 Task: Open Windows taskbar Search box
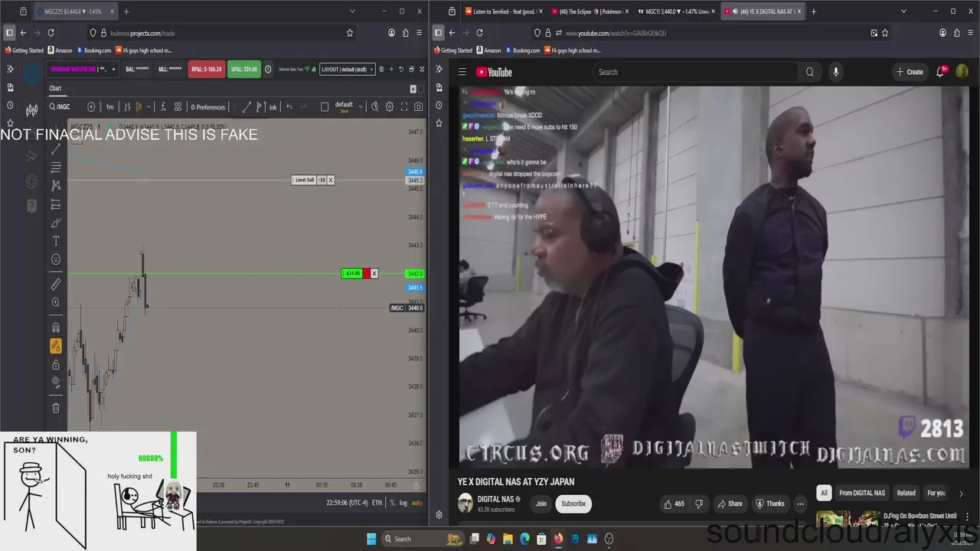(422, 539)
